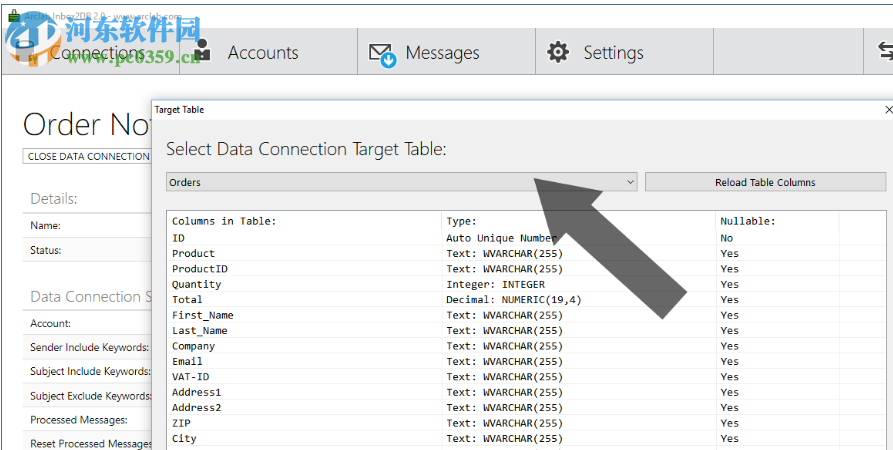893x450 pixels.
Task: Click the Messages envelope icon
Action: (x=382, y=53)
